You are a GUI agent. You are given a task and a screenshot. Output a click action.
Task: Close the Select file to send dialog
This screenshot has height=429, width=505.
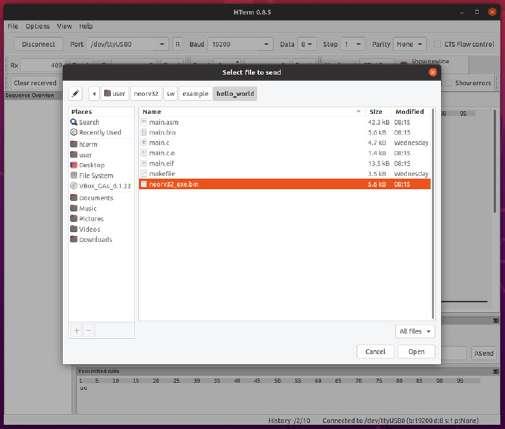[432, 72]
